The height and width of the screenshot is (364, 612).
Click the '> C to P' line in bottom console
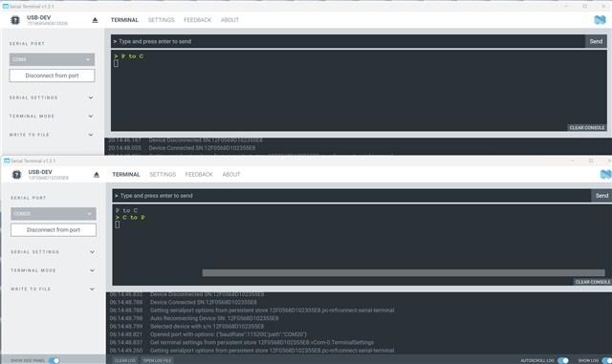click(130, 217)
